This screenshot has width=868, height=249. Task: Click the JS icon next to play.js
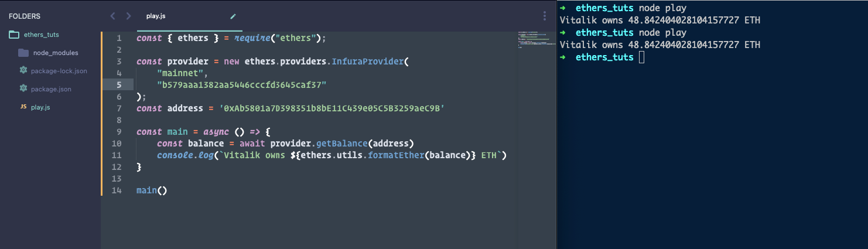(x=23, y=107)
